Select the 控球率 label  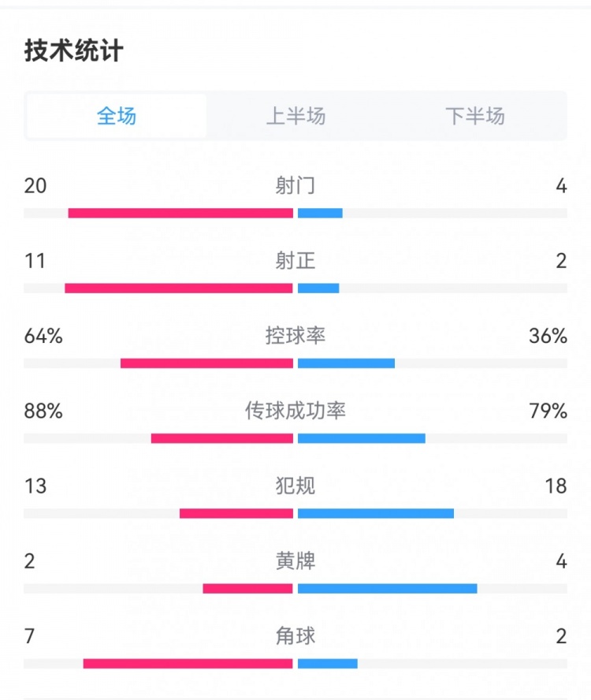click(295, 336)
